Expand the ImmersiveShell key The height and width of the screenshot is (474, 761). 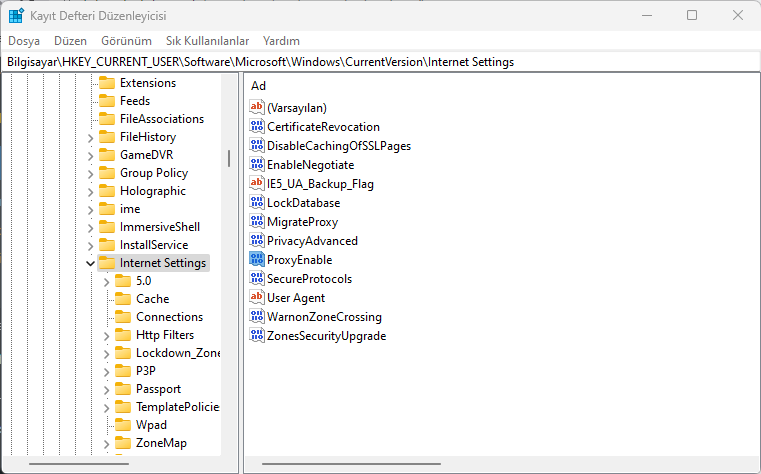point(90,228)
